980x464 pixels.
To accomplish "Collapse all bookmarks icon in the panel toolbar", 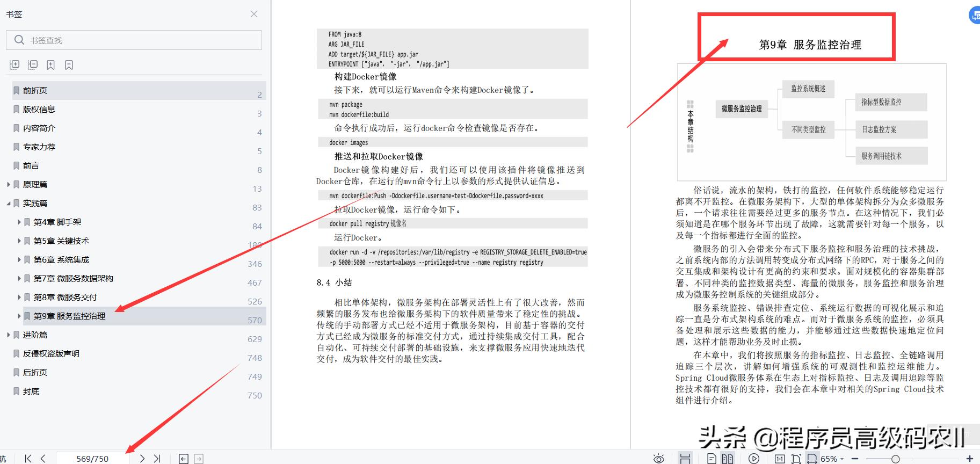I will (x=33, y=65).
